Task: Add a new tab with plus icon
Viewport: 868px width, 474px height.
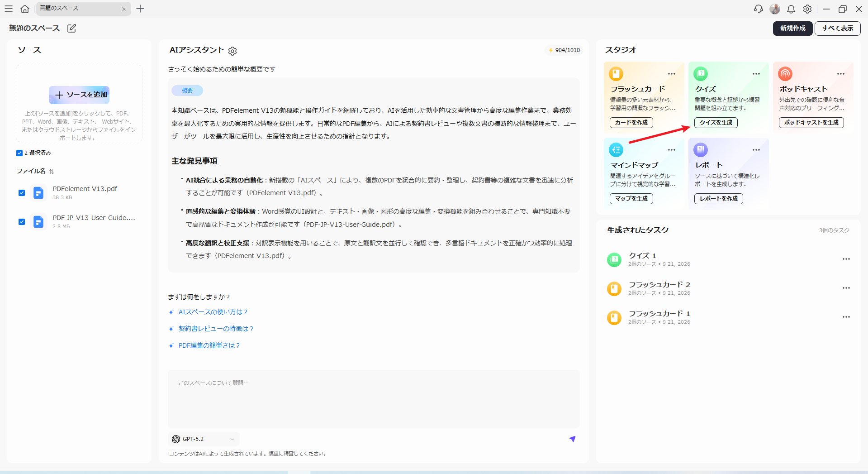Action: click(x=140, y=9)
